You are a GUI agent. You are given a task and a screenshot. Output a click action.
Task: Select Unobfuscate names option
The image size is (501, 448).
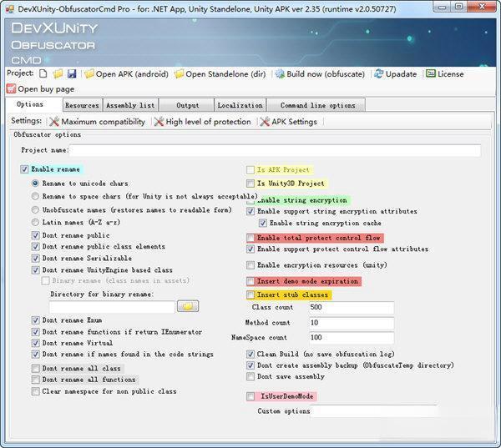(x=35, y=209)
